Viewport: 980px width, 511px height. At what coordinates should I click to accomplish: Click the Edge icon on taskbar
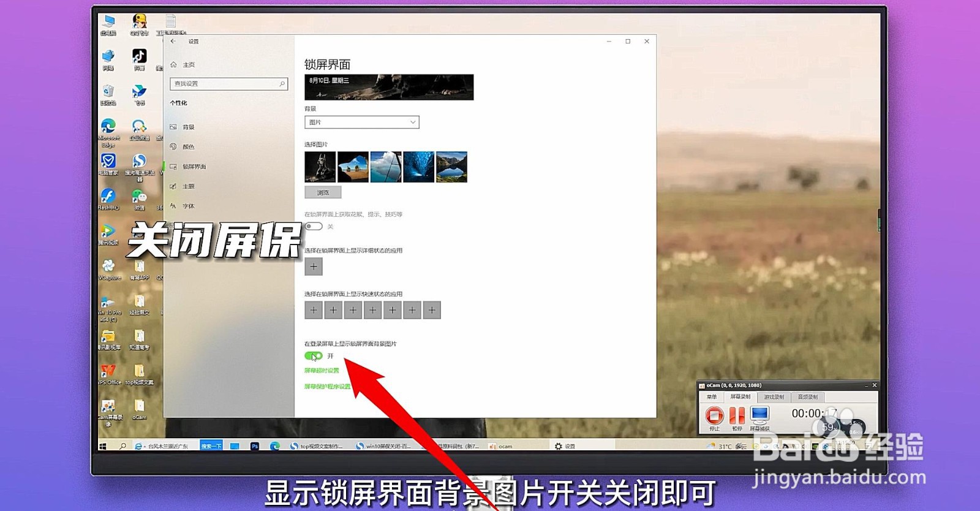tap(275, 446)
